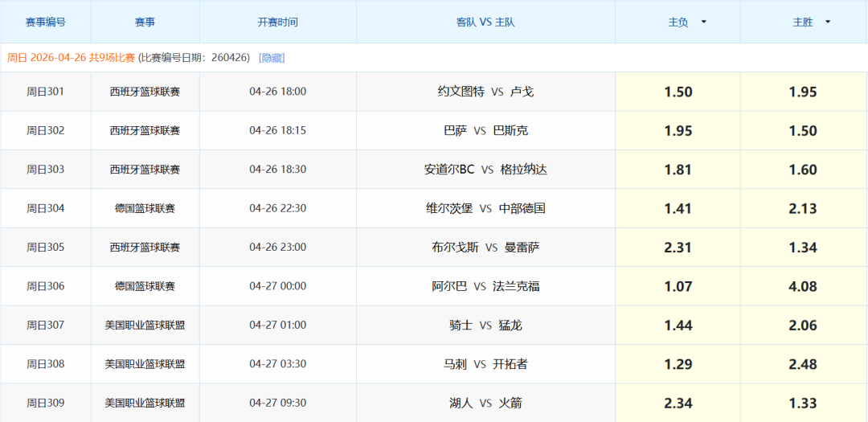Click start time 04-27 00:00
Screen dimensions: 868x422
278,286
